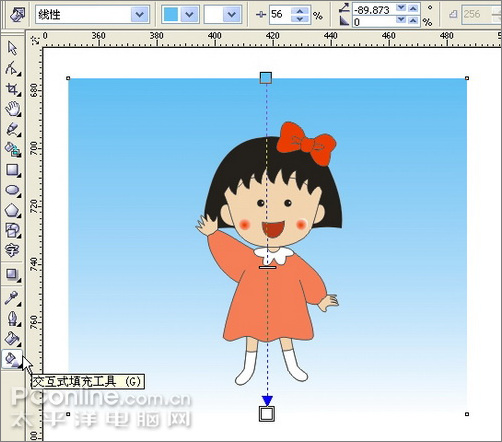This screenshot has width=502, height=442.
Task: Click the fill angle icon
Action: [x=344, y=8]
